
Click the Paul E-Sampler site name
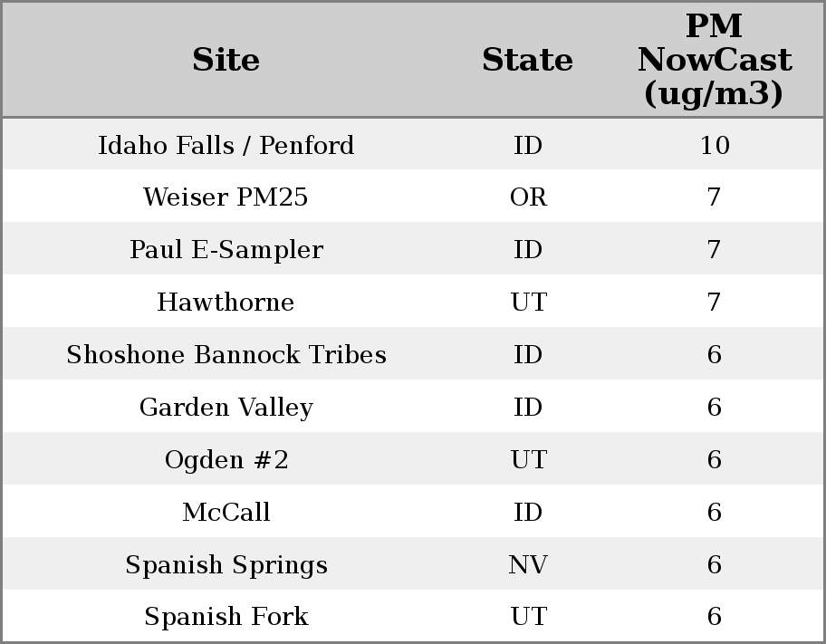coord(226,250)
